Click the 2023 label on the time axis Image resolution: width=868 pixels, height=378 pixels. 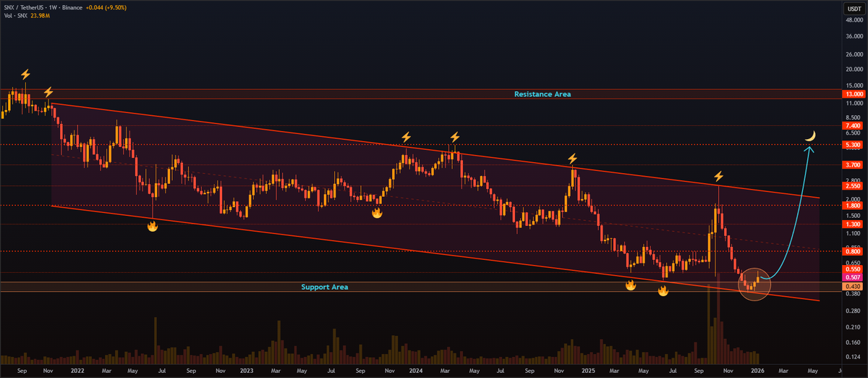point(246,370)
